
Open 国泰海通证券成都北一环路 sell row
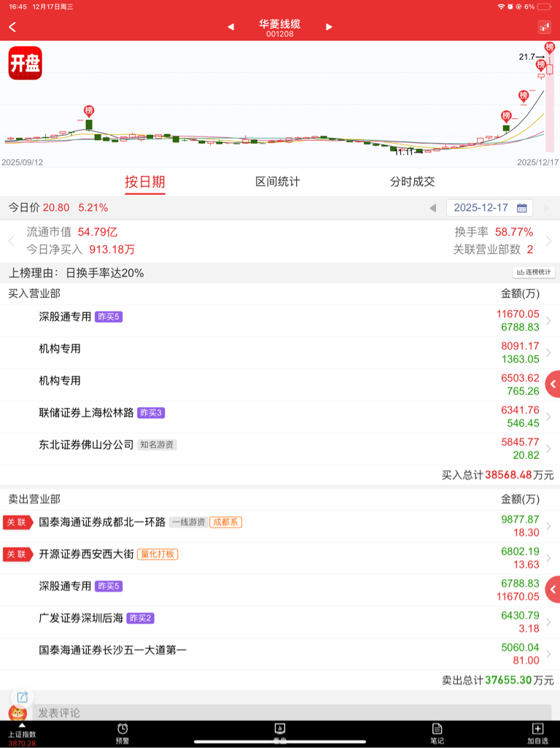click(280, 527)
